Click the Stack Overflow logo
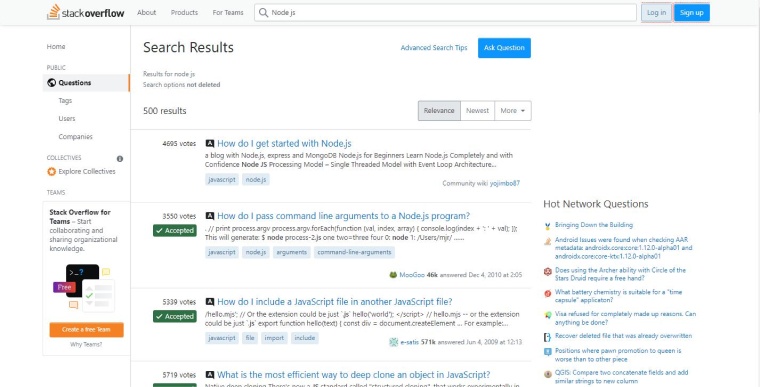 pyautogui.click(x=85, y=13)
